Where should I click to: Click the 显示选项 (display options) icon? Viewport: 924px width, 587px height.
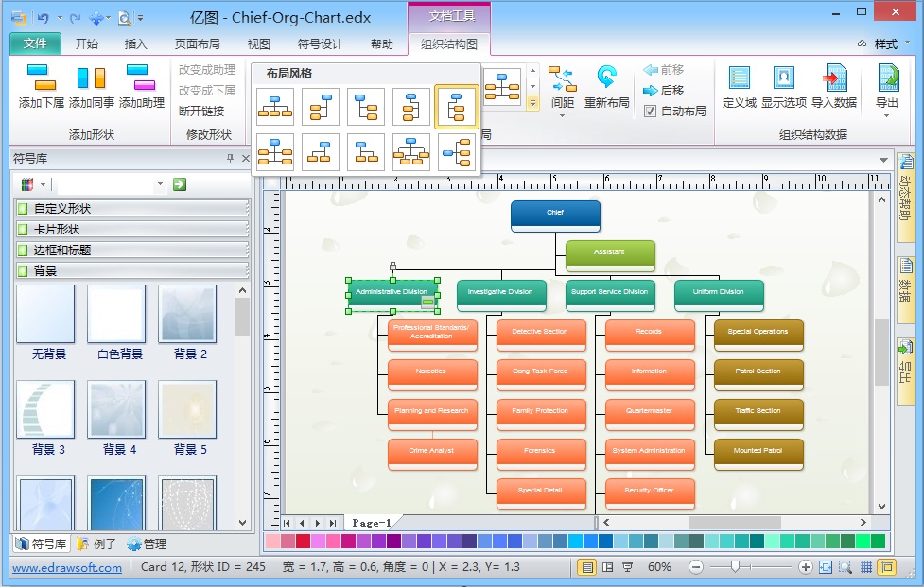(783, 78)
